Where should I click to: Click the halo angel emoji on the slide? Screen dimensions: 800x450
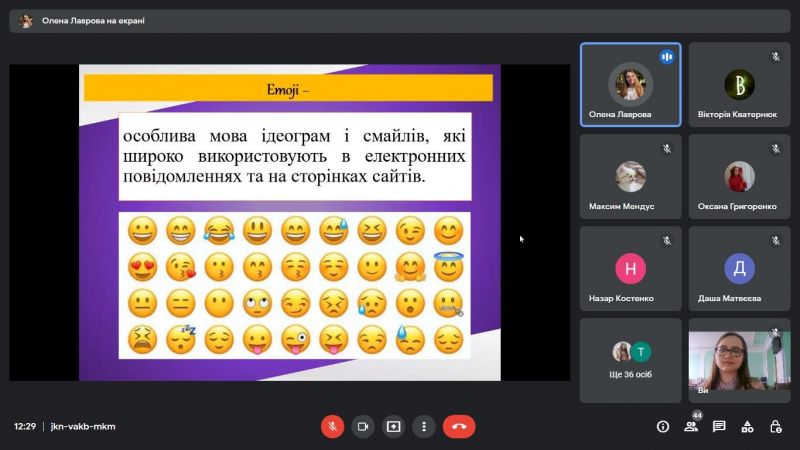click(x=448, y=267)
